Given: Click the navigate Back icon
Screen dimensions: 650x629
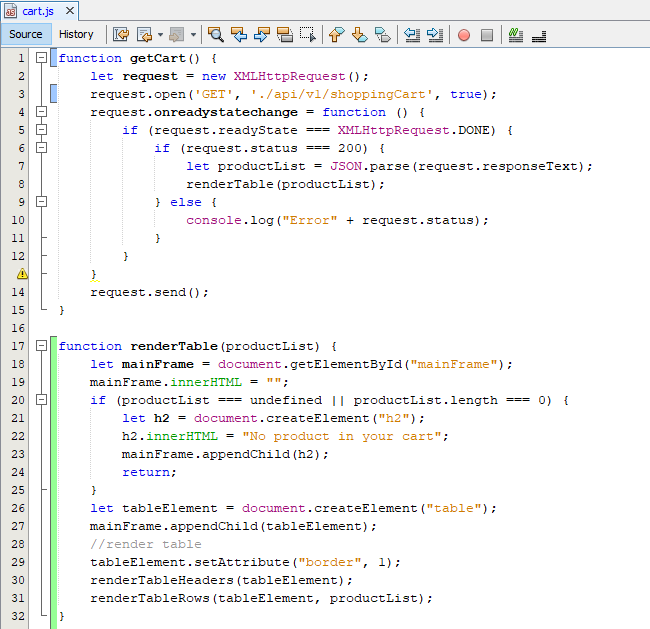Looking at the screenshot, I should click(x=144, y=34).
